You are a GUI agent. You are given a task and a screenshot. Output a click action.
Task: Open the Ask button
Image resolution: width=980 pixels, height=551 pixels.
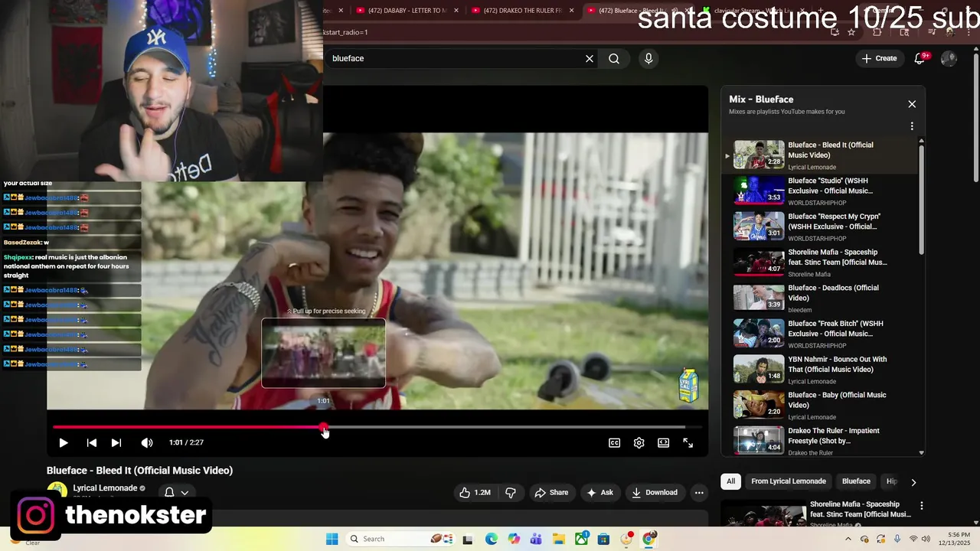coord(599,493)
